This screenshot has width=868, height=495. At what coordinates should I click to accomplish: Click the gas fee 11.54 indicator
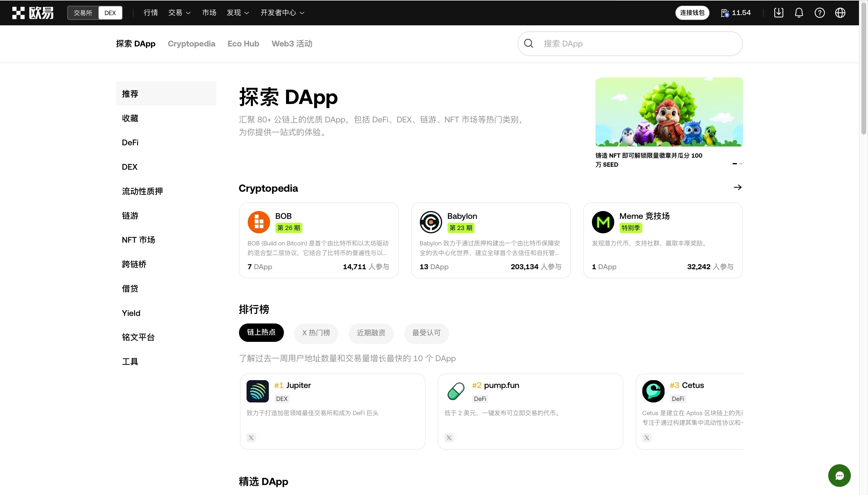736,13
